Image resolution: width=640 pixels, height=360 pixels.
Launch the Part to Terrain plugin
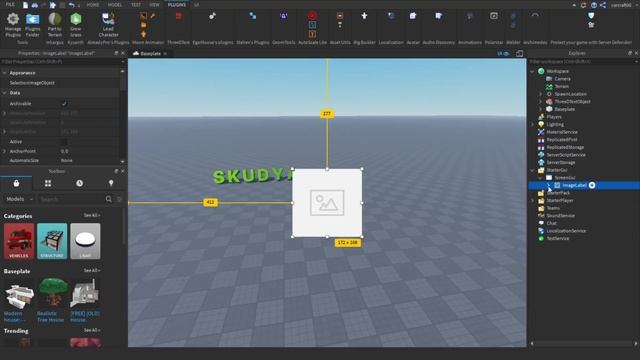click(x=55, y=24)
